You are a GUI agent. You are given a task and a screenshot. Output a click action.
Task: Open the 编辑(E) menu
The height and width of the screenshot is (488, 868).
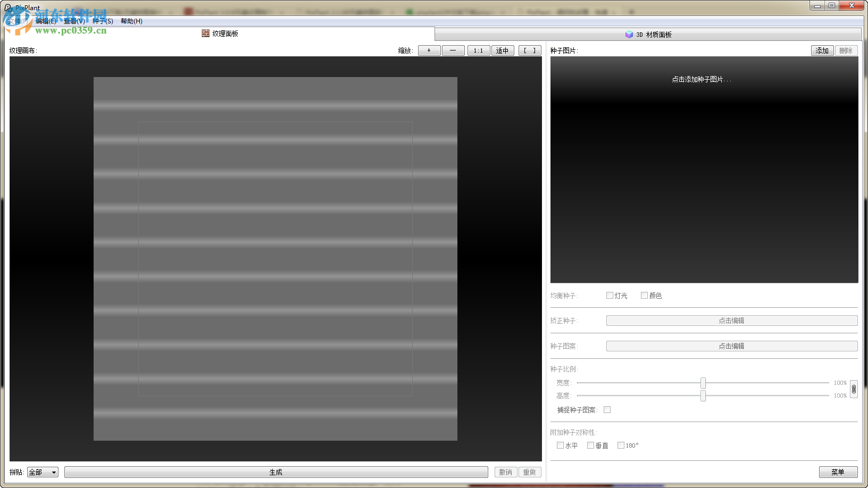46,21
